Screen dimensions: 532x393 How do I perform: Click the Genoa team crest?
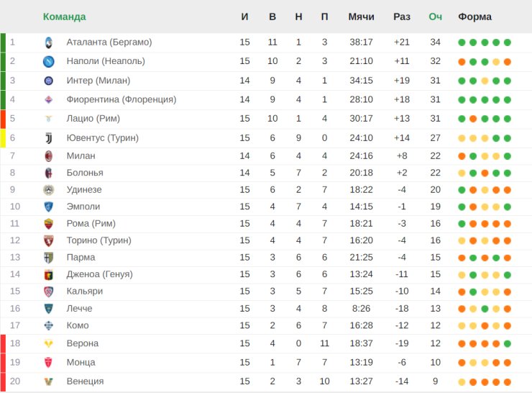[48, 274]
